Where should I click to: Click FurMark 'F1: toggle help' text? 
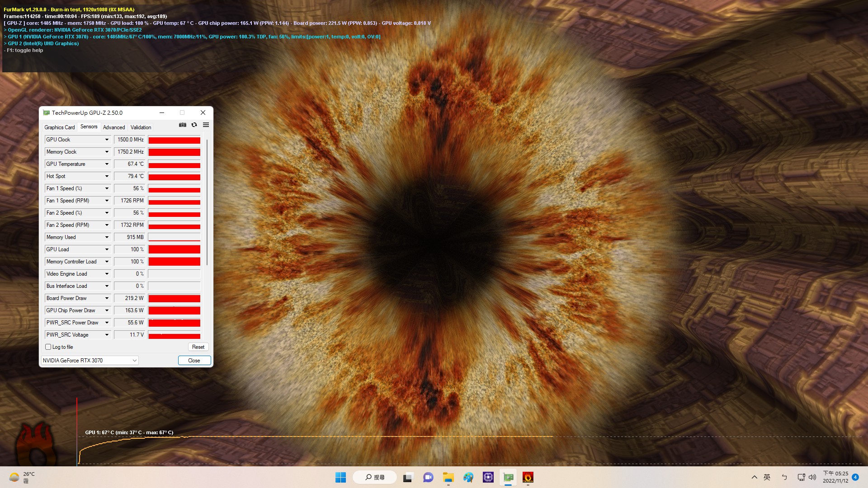point(25,50)
